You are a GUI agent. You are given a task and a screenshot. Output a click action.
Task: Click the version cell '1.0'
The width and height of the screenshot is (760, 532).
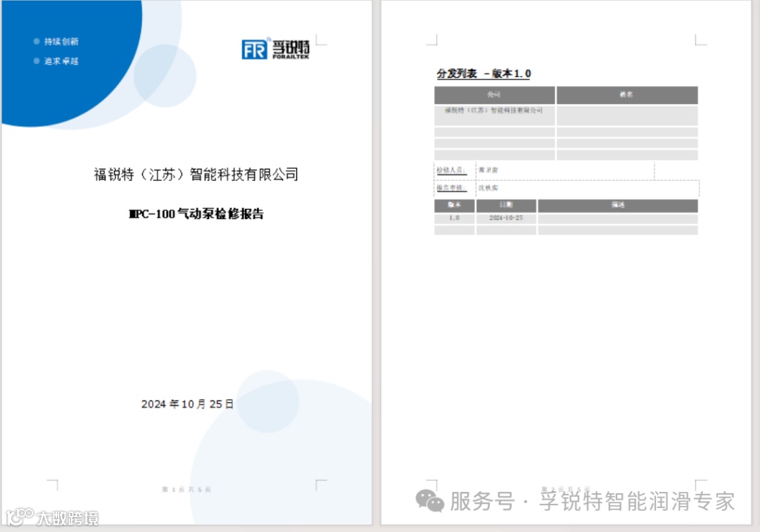click(x=454, y=219)
